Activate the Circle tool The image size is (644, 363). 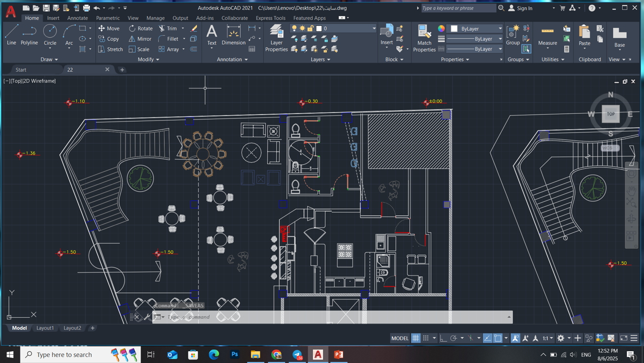click(x=50, y=35)
